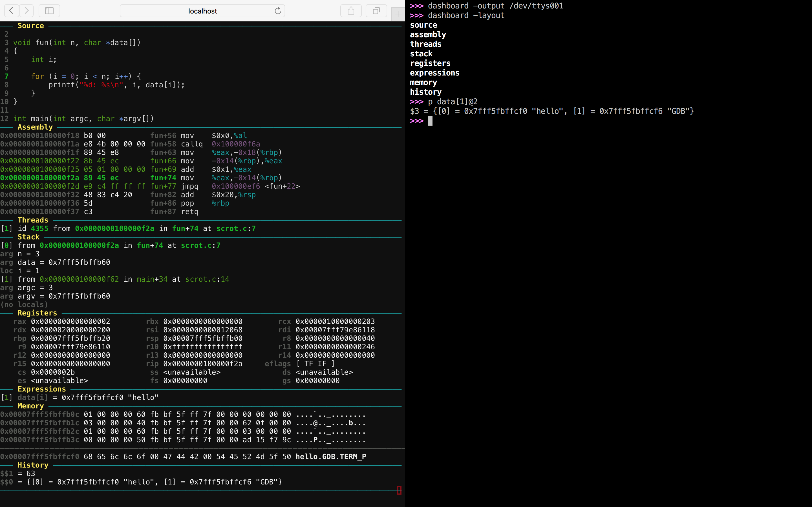The height and width of the screenshot is (507, 812).
Task: Click the browser Back arrow button
Action: (x=11, y=11)
